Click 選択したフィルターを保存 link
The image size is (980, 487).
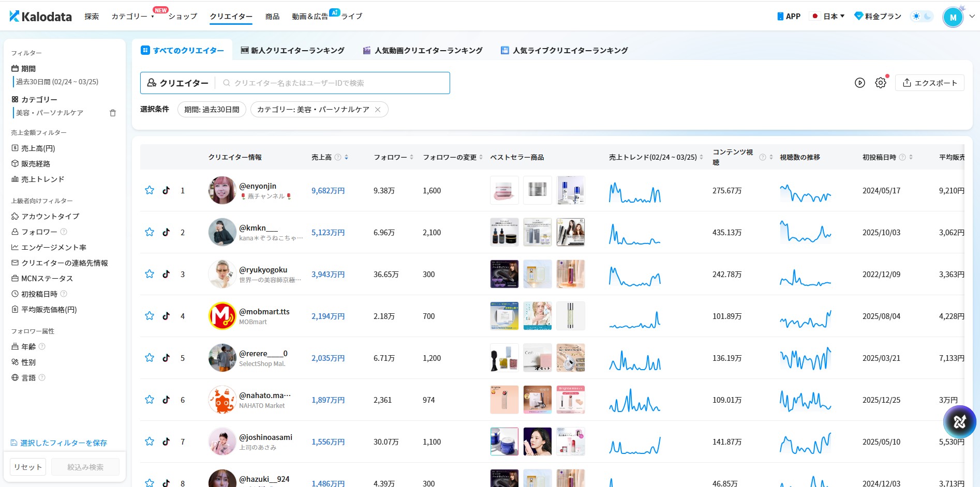click(x=59, y=443)
